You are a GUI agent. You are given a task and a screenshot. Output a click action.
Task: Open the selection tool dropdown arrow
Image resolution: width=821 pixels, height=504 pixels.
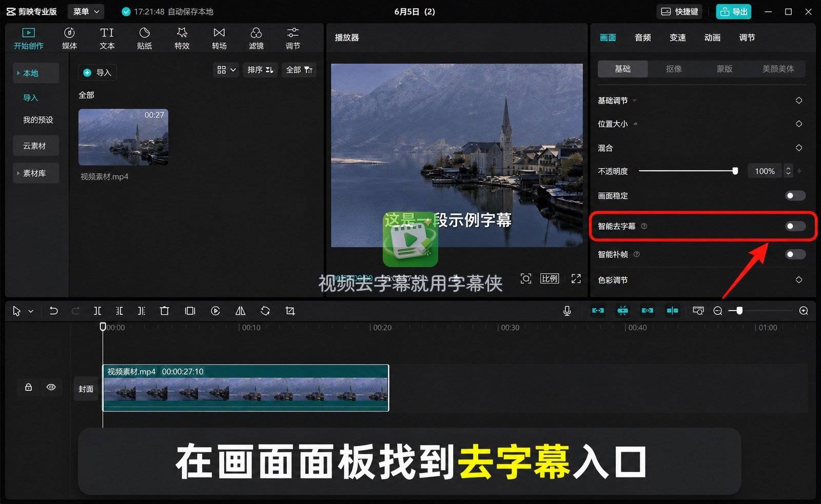click(x=31, y=311)
